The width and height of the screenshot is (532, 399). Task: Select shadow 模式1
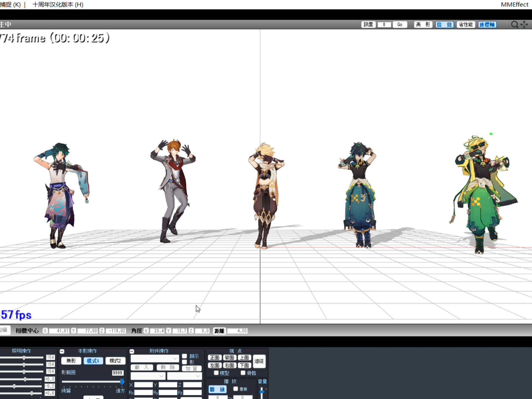(x=93, y=360)
